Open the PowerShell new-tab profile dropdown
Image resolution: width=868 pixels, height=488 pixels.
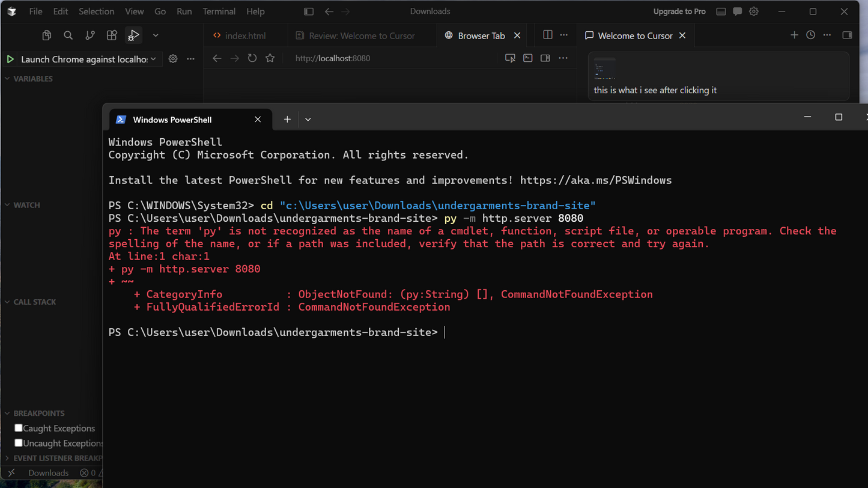(308, 120)
